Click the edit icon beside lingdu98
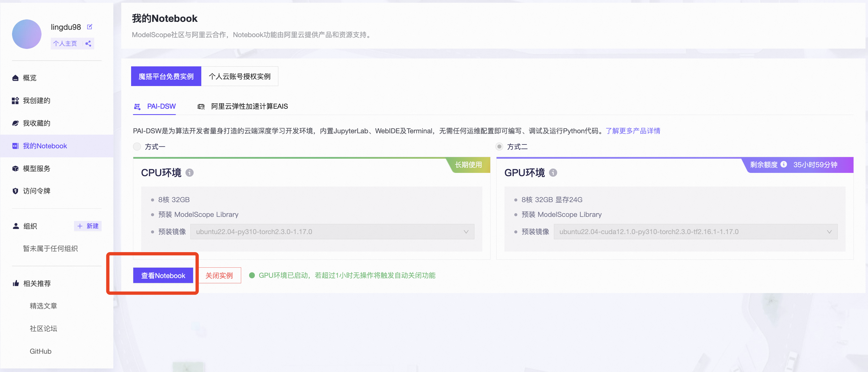The image size is (868, 372). coord(90,26)
